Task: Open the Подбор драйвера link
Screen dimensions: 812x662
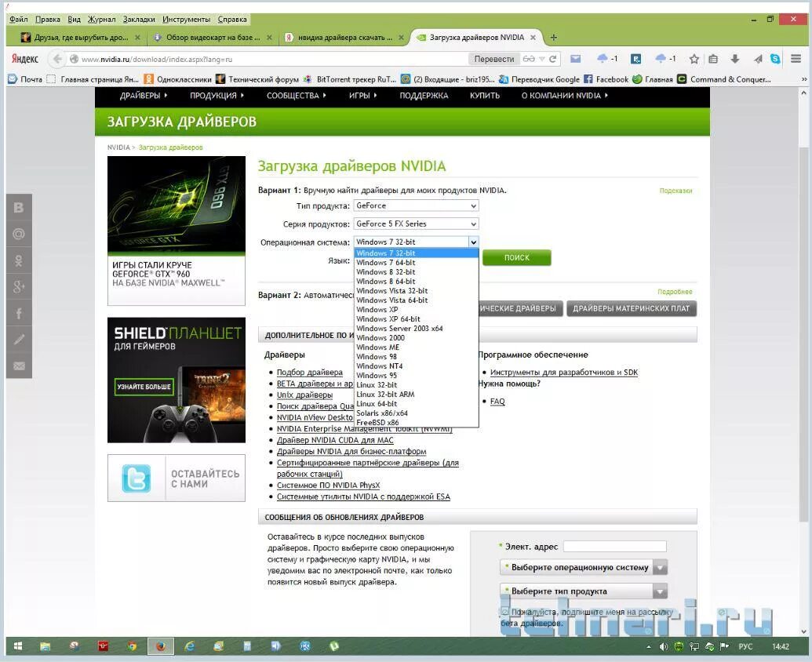Action: 310,372
